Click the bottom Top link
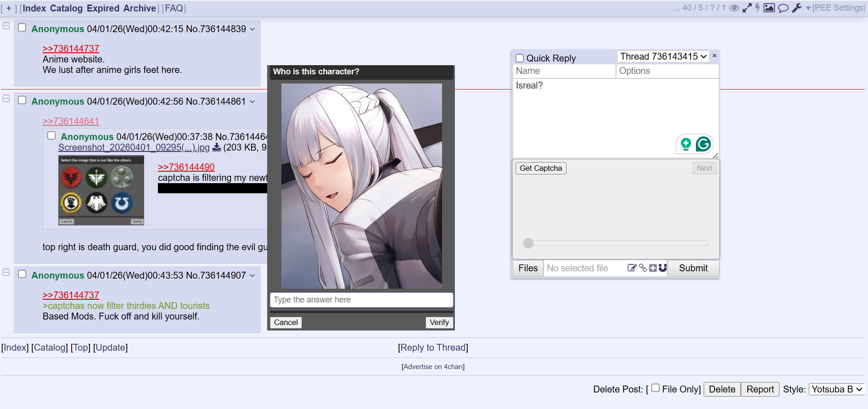 pyautogui.click(x=80, y=347)
